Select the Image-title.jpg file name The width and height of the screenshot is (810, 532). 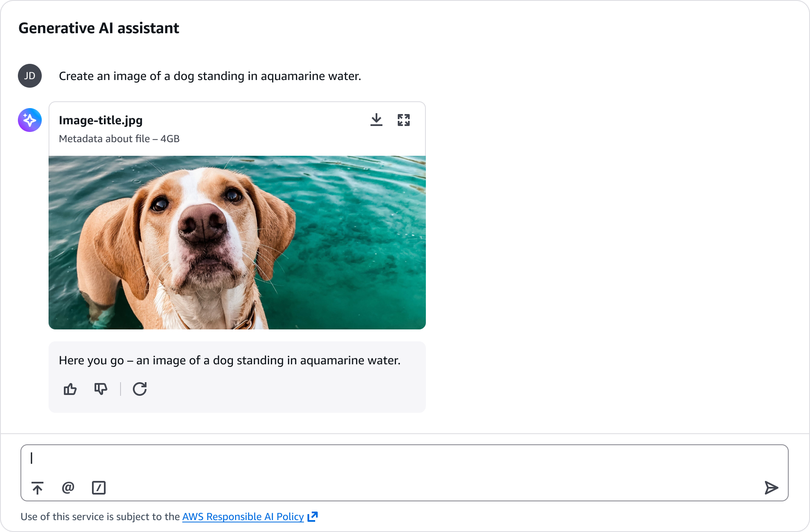pyautogui.click(x=101, y=120)
